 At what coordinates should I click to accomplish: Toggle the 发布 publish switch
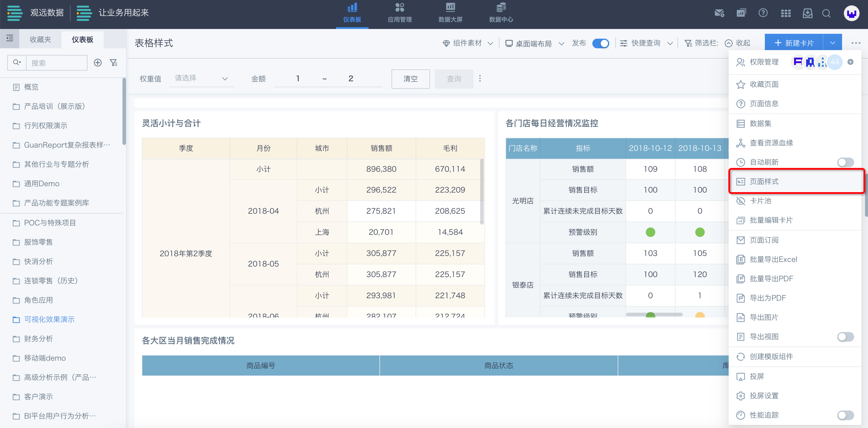click(600, 43)
